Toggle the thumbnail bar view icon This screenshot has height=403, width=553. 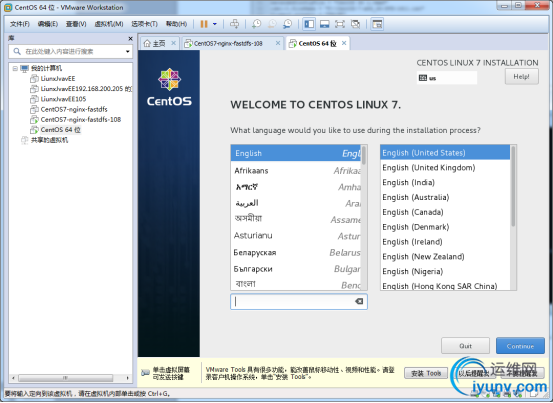click(x=324, y=24)
